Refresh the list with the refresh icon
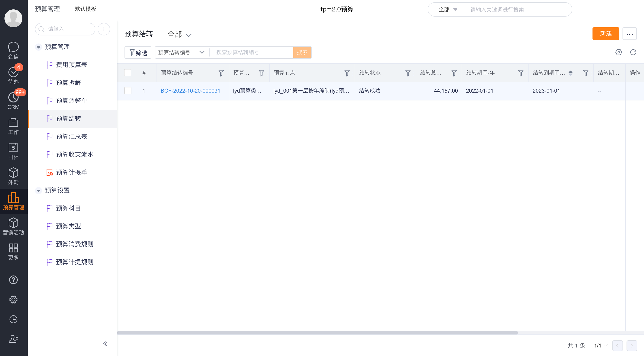This screenshot has width=644, height=356. pos(633,52)
